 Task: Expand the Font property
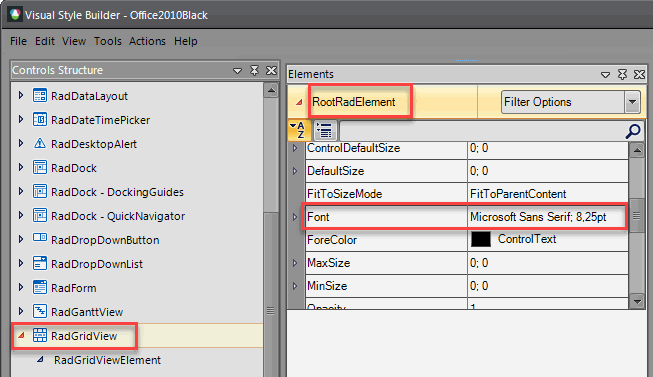(295, 217)
